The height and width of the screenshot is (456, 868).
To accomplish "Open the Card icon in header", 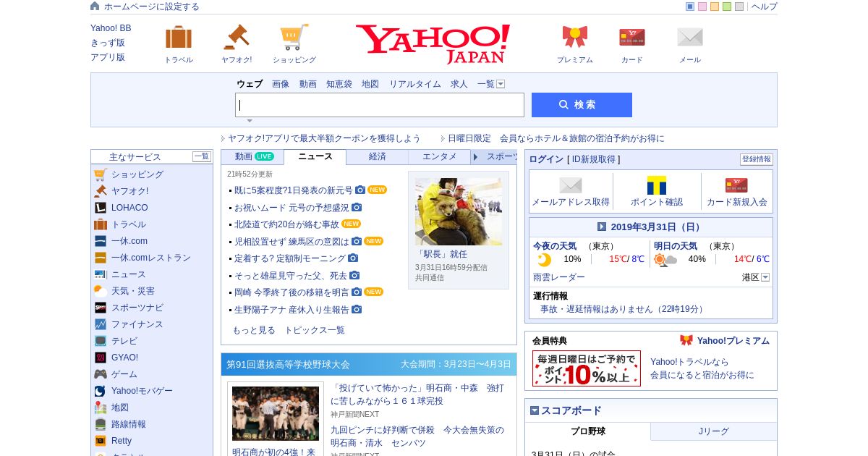I will (x=632, y=37).
